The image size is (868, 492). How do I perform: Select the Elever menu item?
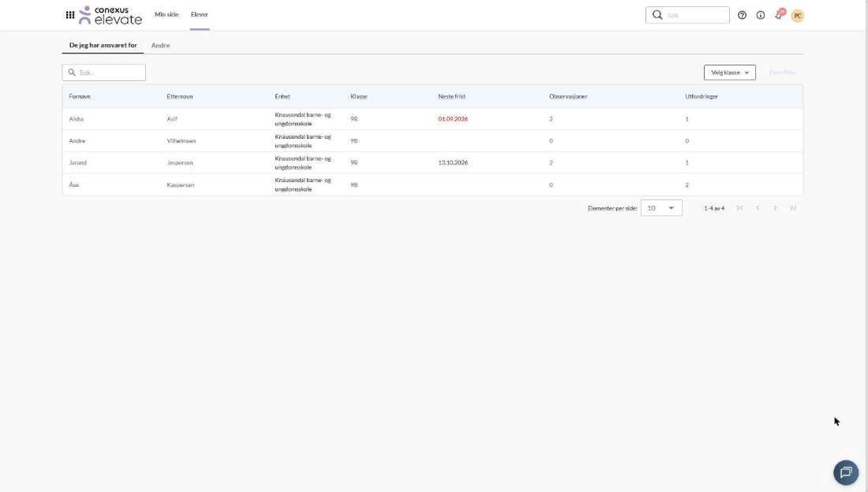tap(200, 14)
